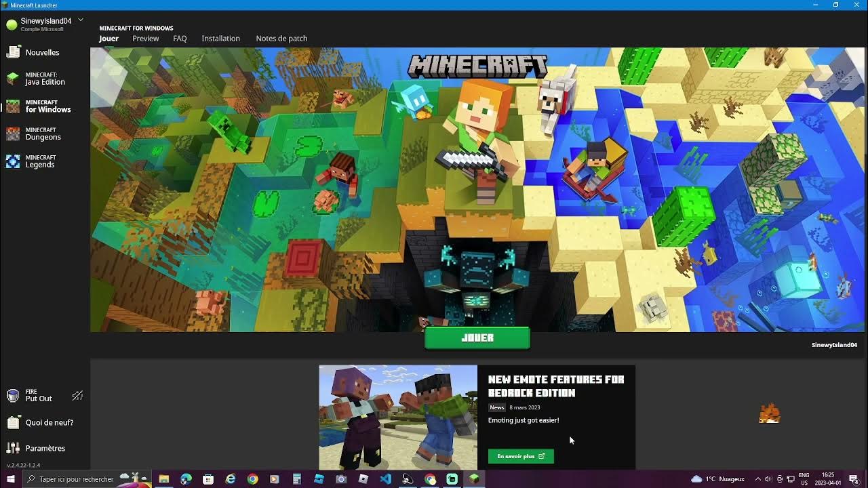868x488 pixels.
Task: Show hidden system tray icons
Action: tap(757, 479)
